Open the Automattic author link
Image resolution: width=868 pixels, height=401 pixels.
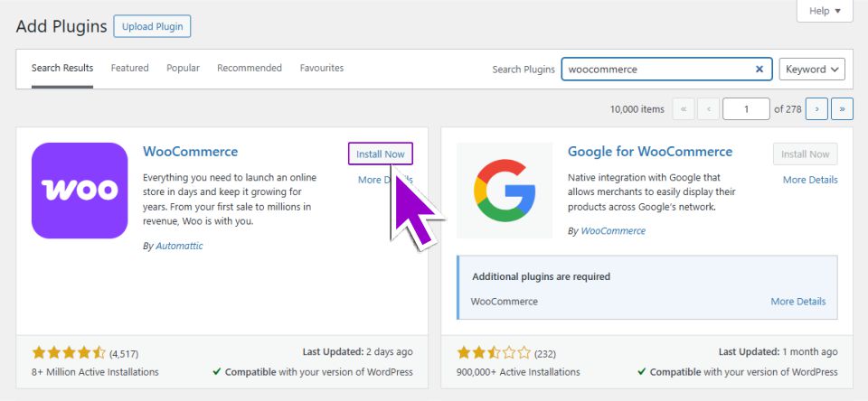tap(179, 247)
